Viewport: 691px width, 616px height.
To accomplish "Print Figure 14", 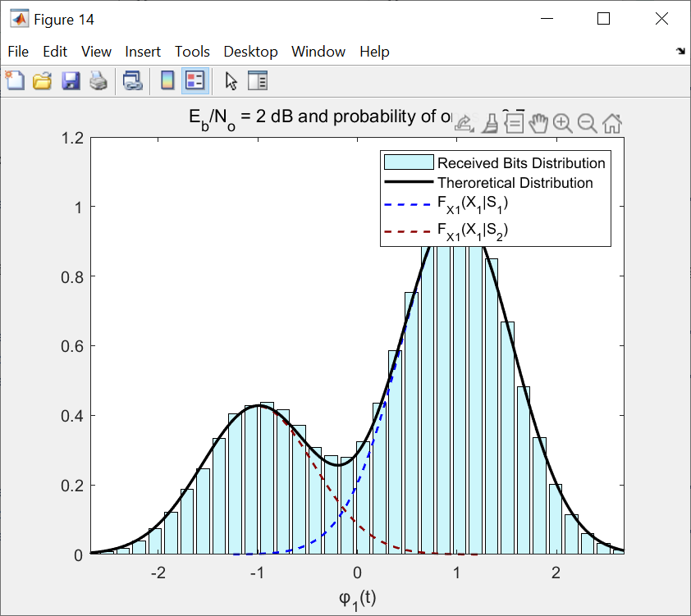I will [x=98, y=80].
